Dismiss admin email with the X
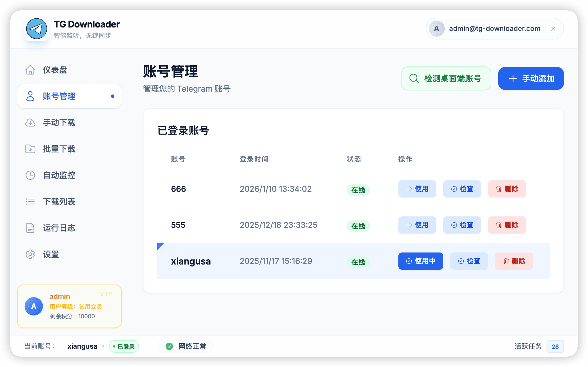588x367 pixels. pyautogui.click(x=553, y=29)
